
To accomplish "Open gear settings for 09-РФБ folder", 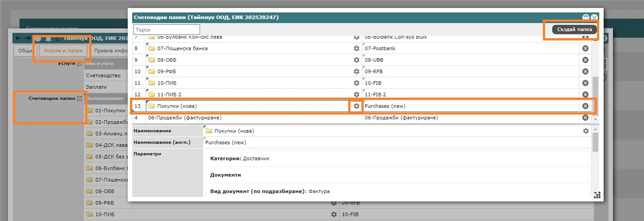I will (356, 71).
